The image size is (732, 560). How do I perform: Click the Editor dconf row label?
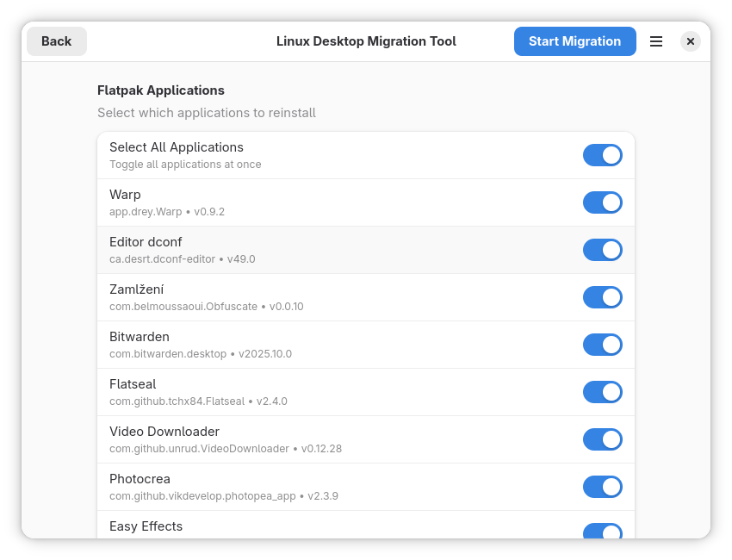[146, 242]
